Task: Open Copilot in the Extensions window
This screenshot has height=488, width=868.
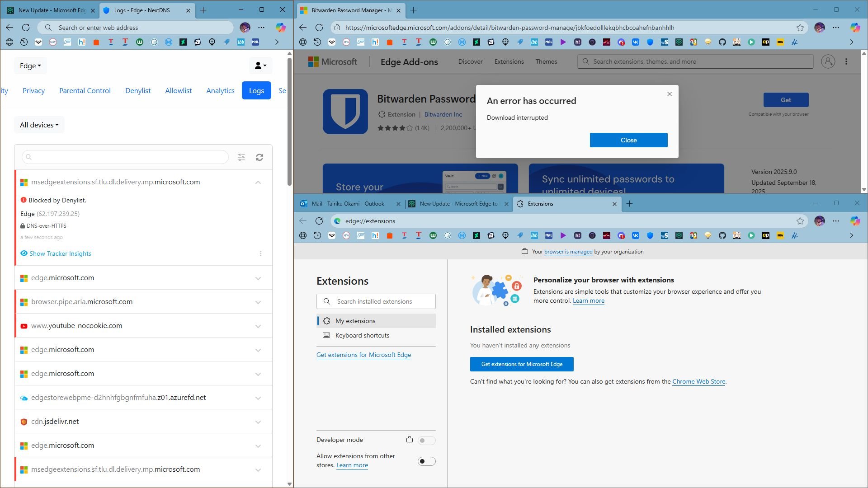Action: (x=855, y=221)
